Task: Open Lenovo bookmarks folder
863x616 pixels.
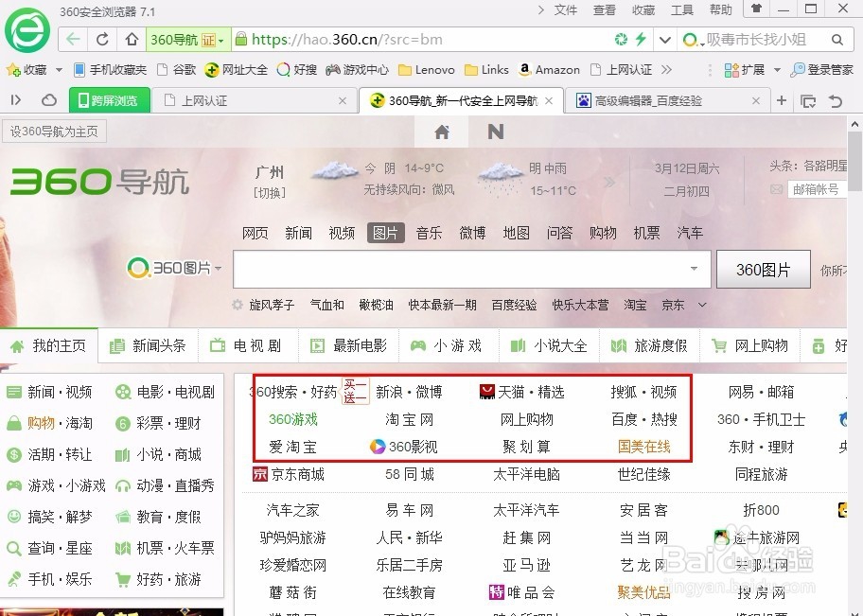Action: pos(427,70)
